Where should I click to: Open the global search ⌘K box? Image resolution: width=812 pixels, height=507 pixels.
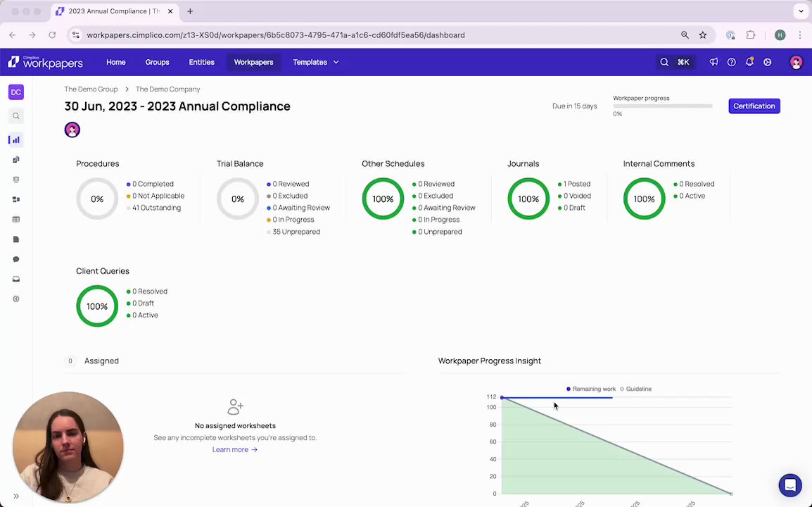pos(675,62)
